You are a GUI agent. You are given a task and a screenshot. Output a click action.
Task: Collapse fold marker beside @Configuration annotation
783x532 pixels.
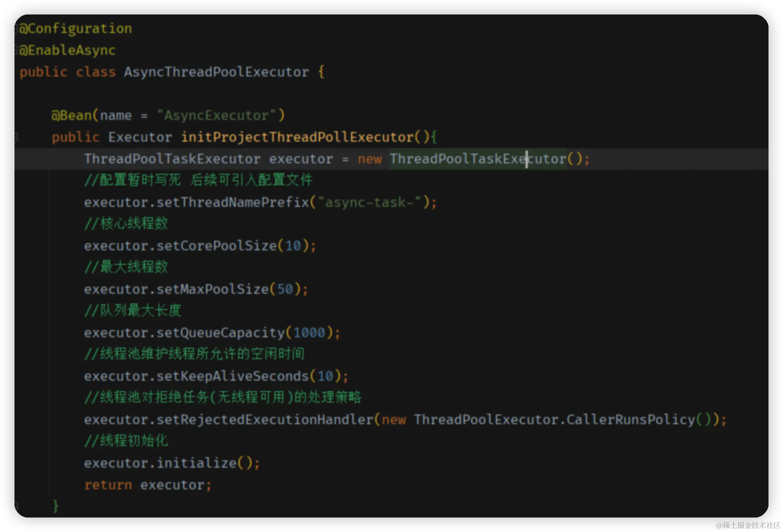(x=16, y=29)
